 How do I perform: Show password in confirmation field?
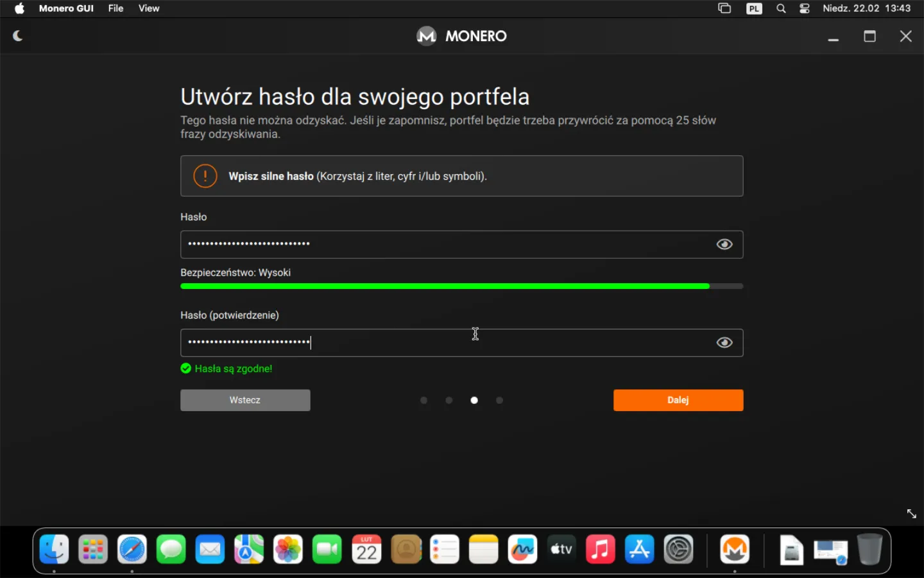pyautogui.click(x=724, y=342)
